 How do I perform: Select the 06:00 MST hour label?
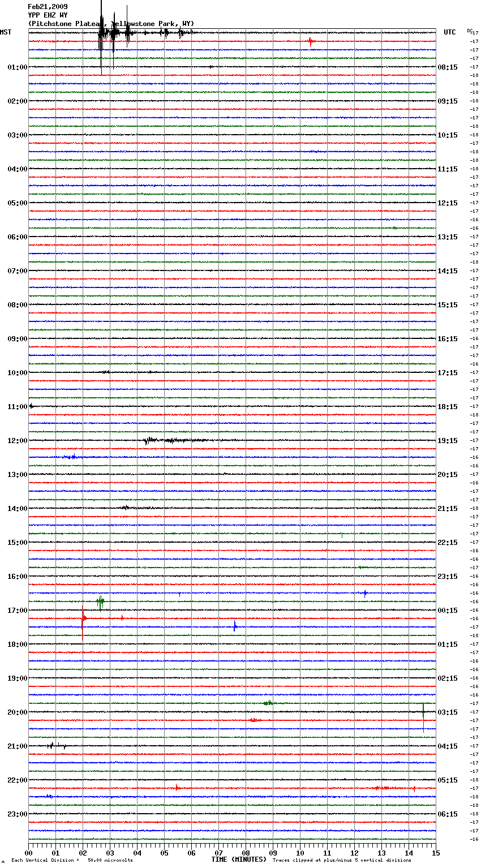tap(18, 237)
